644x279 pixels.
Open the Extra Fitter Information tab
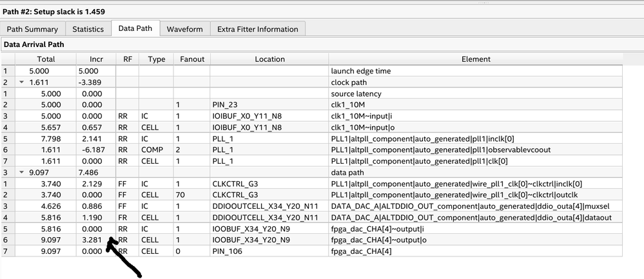(258, 29)
